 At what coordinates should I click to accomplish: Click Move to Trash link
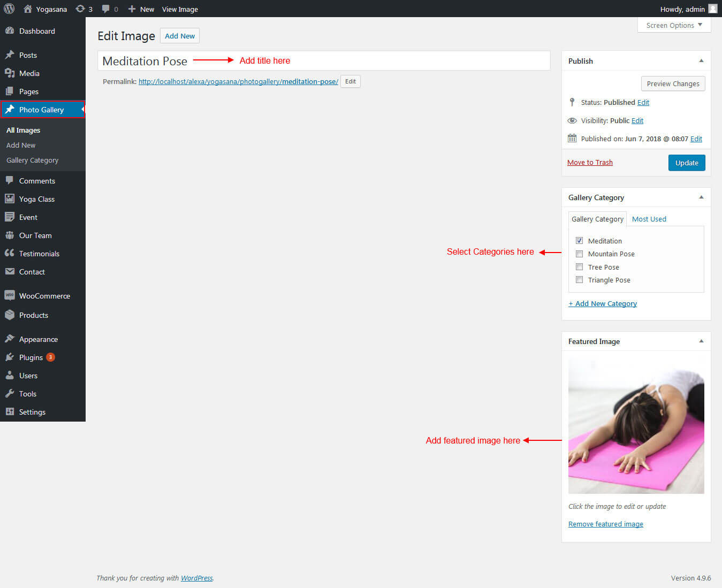tap(590, 163)
